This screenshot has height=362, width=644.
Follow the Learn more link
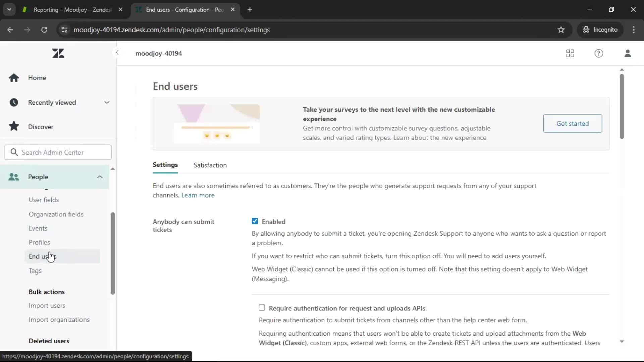click(198, 195)
